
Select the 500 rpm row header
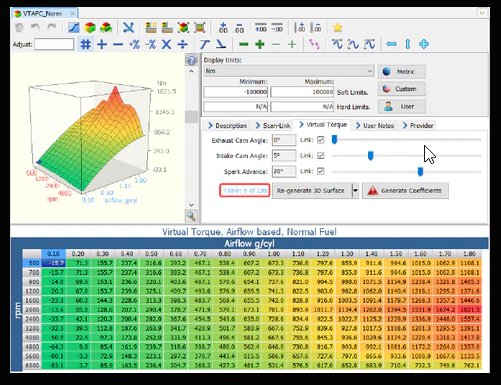32,263
